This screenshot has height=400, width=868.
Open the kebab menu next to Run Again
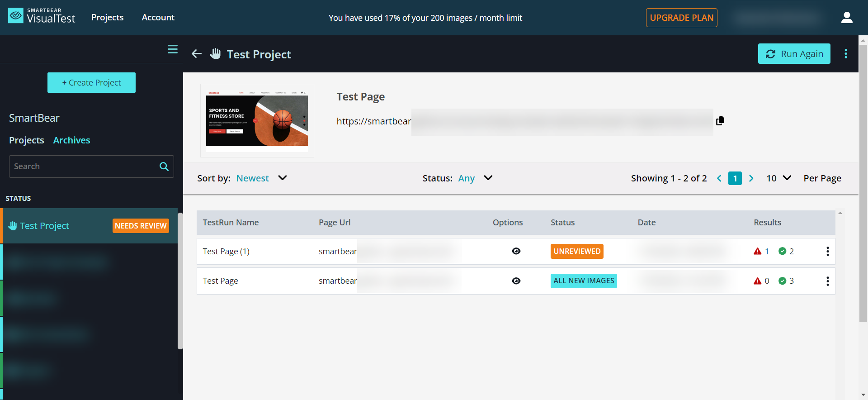point(845,54)
